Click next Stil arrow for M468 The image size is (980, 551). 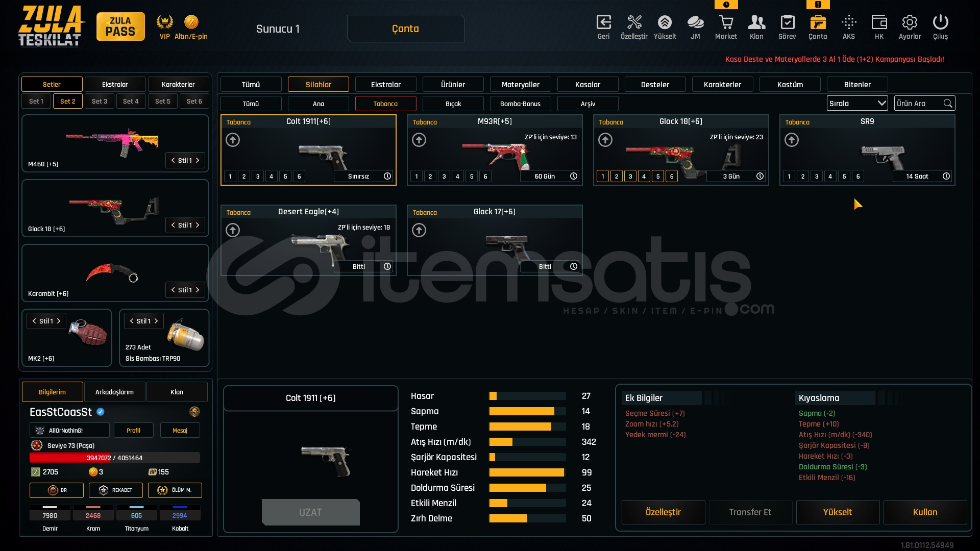point(198,160)
